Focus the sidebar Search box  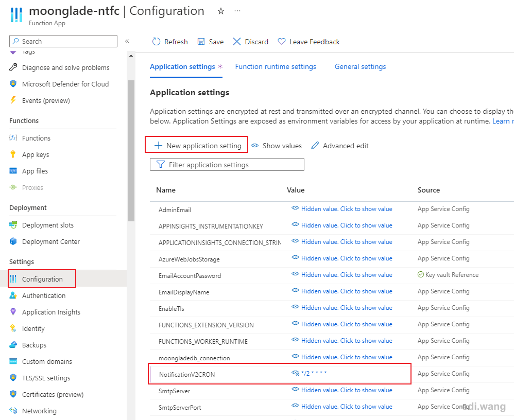point(63,41)
